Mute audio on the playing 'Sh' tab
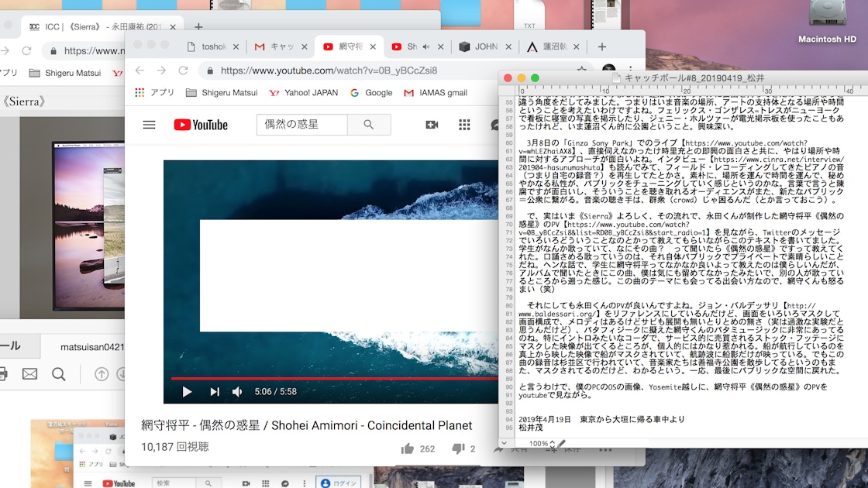This screenshot has width=868, height=488. tap(425, 47)
